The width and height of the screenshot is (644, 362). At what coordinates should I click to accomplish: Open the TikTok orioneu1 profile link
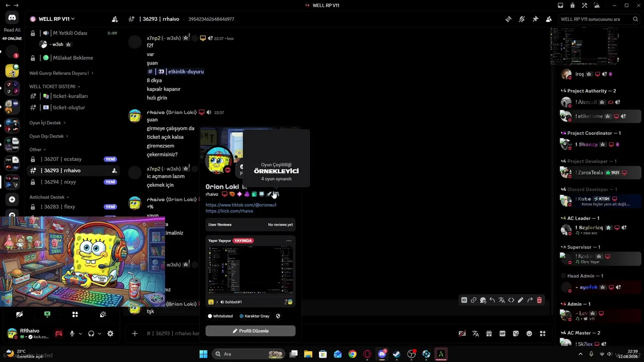pos(241,205)
